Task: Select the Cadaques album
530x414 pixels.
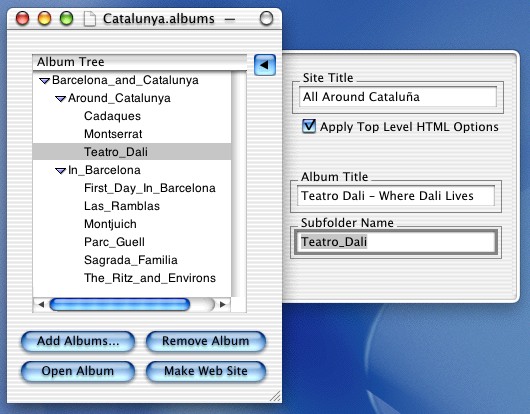Action: [x=113, y=116]
